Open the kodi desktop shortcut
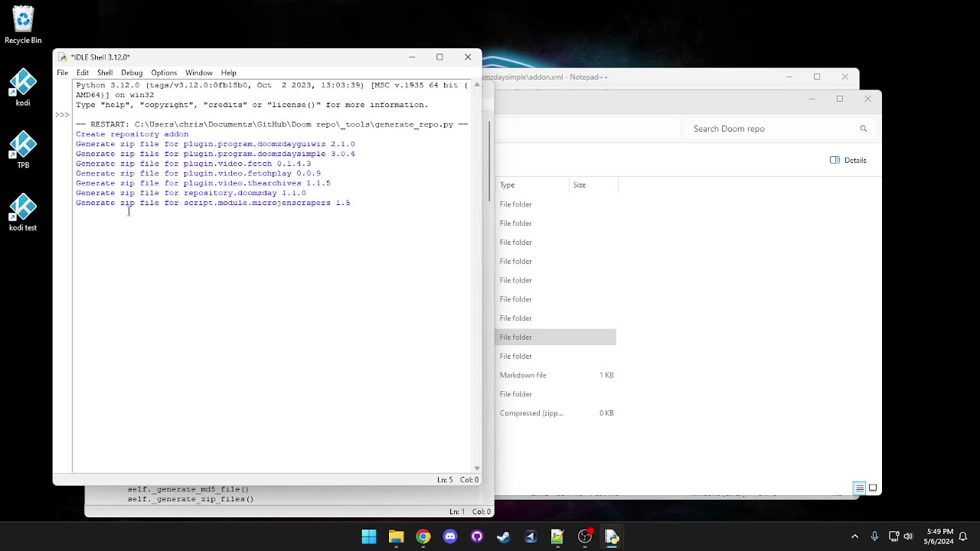The height and width of the screenshot is (551, 980). click(23, 87)
